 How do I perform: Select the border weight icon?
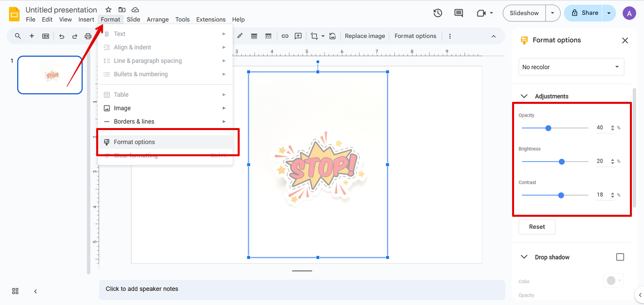pos(254,36)
